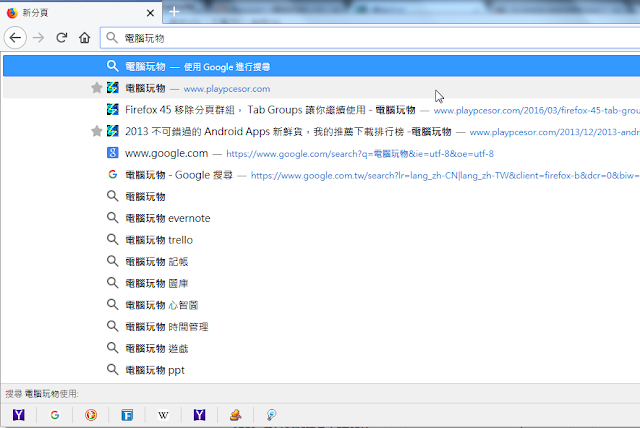The height and width of the screenshot is (428, 640).
Task: Click the blue 8 Google favicon
Action: (x=112, y=153)
